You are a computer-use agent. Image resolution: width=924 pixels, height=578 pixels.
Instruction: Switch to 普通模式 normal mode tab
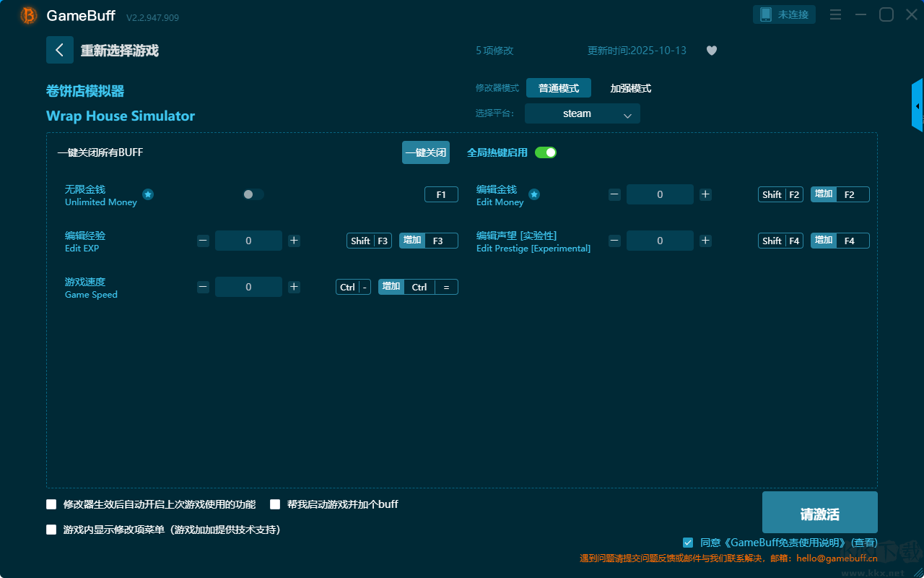558,88
